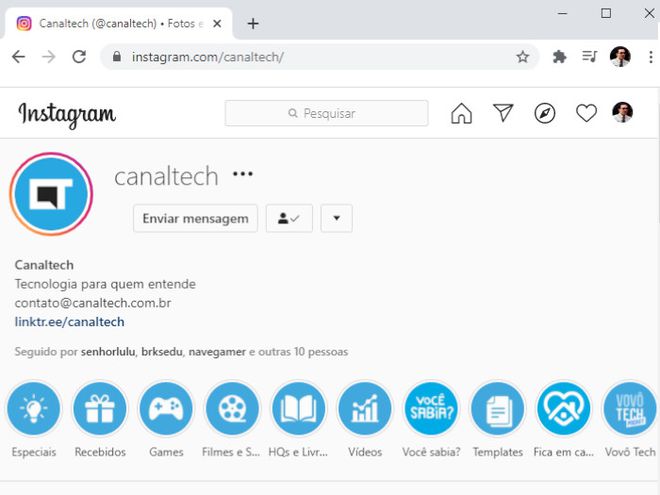The height and width of the screenshot is (495, 660).
Task: Bookmark this page with the star
Action: (x=522, y=56)
